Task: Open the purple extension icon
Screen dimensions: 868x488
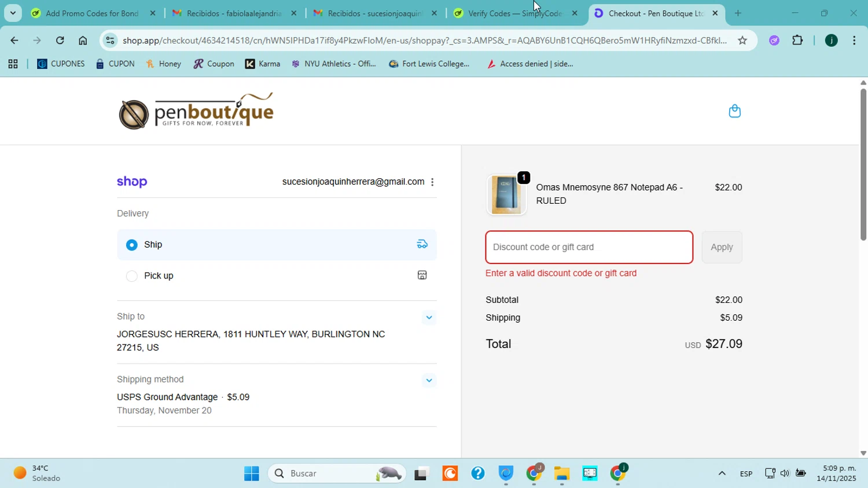Action: coord(774,41)
